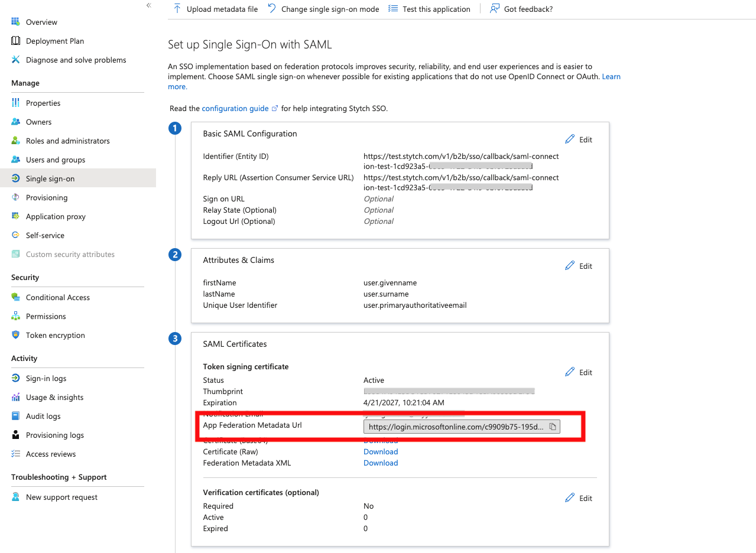The width and height of the screenshot is (756, 553).
Task: Click the Sign-in logs icon
Action: point(15,378)
